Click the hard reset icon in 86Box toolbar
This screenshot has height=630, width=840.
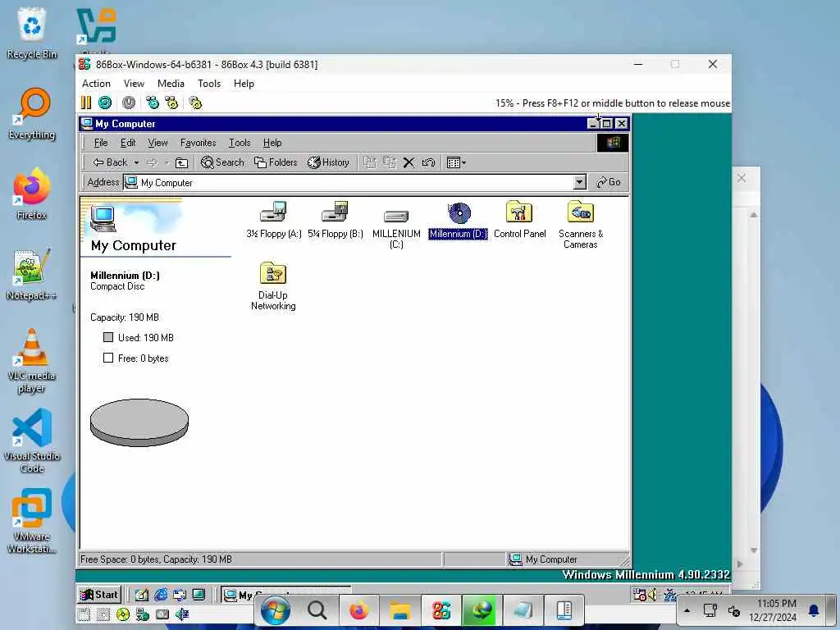[x=105, y=103]
